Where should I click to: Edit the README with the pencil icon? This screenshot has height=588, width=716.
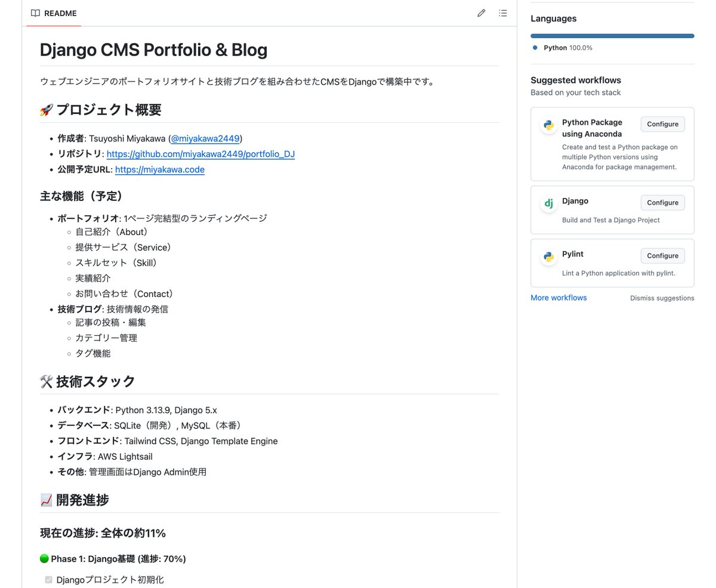pyautogui.click(x=482, y=13)
